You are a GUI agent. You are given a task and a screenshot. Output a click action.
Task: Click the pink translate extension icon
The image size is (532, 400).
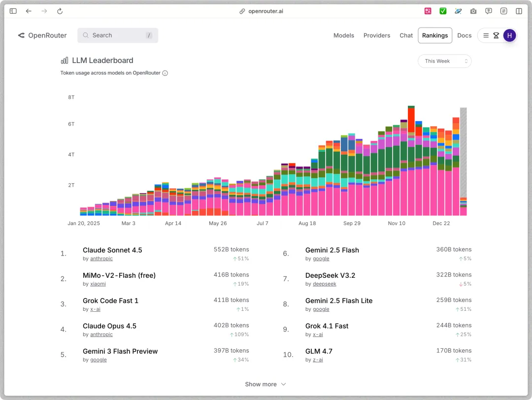[x=428, y=11]
